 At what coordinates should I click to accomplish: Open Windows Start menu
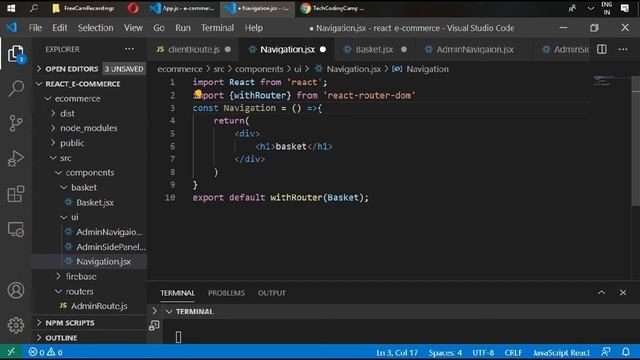click(x=11, y=8)
